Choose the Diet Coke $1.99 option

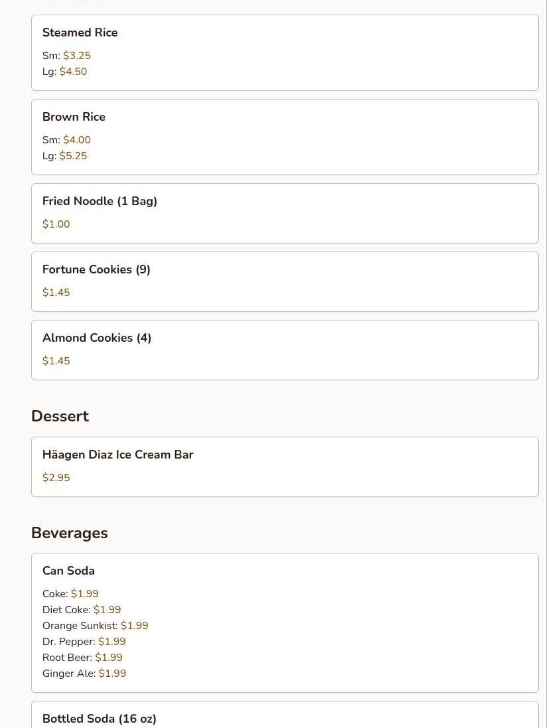tap(107, 610)
